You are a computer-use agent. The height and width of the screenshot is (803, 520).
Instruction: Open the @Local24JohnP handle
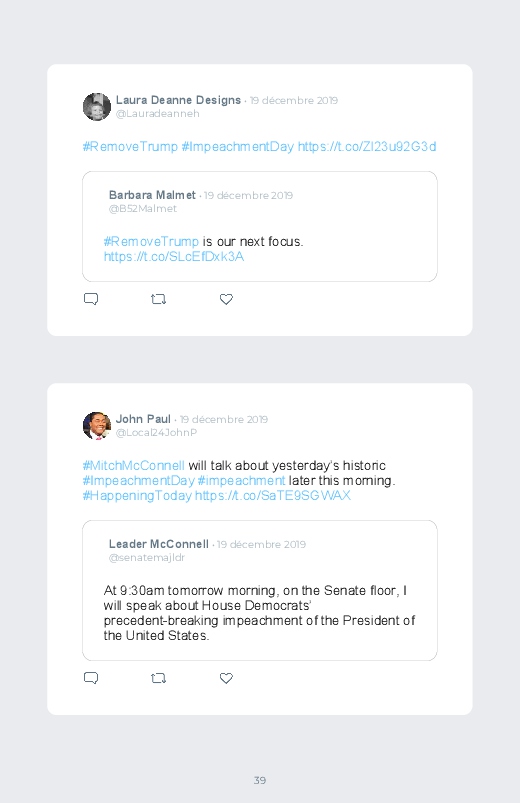156,433
